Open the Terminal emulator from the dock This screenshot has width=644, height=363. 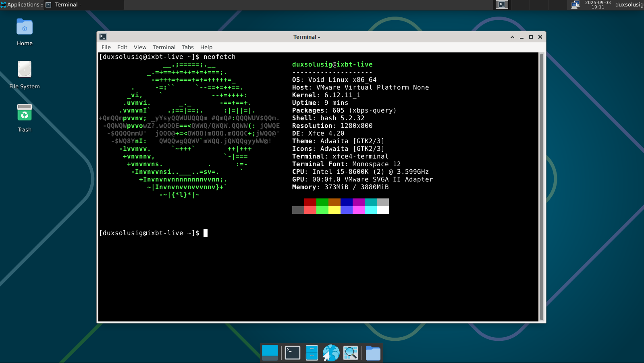point(292,353)
